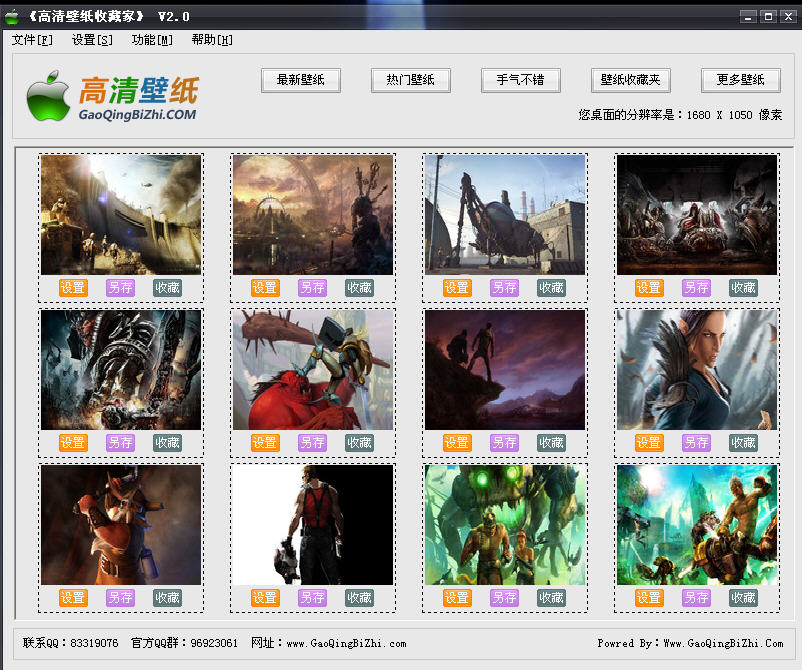The image size is (802, 670).
Task: Click 设置 under the red-robed figure wallpaper
Action: [x=649, y=288]
